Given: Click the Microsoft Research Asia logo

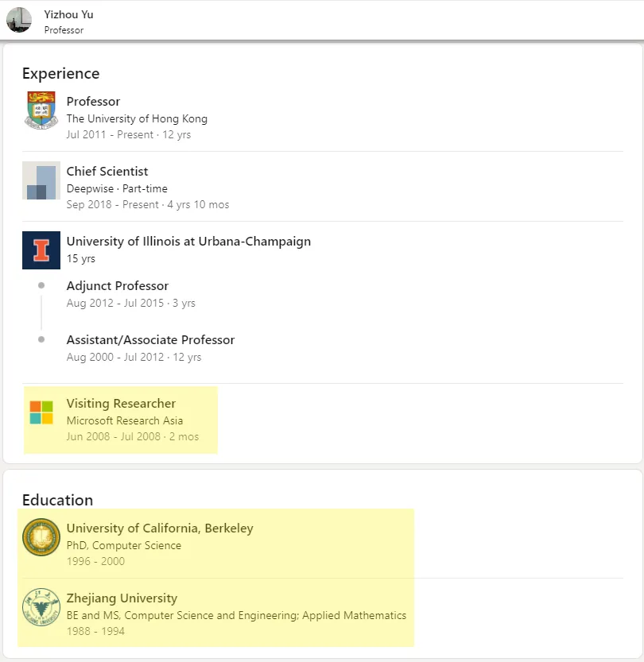Looking at the screenshot, I should (x=41, y=412).
